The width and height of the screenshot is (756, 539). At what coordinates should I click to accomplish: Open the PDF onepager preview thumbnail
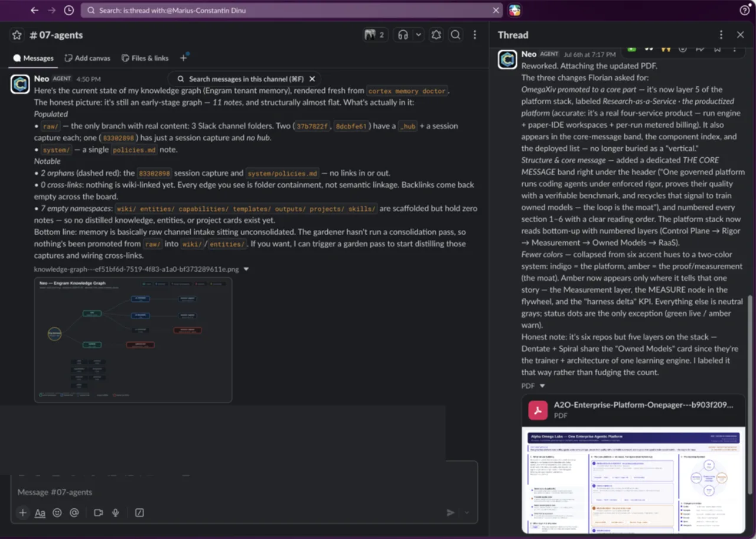pyautogui.click(x=633, y=480)
